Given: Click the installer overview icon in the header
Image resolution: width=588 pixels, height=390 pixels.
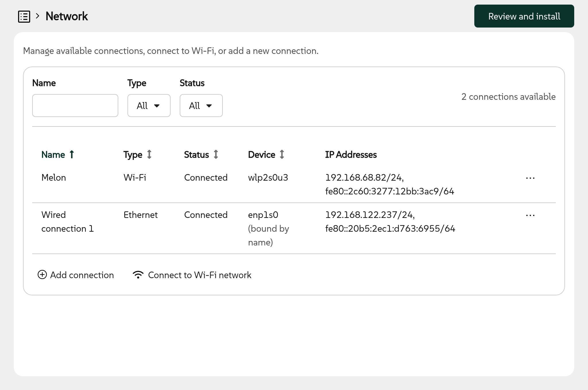Looking at the screenshot, I should pyautogui.click(x=24, y=17).
